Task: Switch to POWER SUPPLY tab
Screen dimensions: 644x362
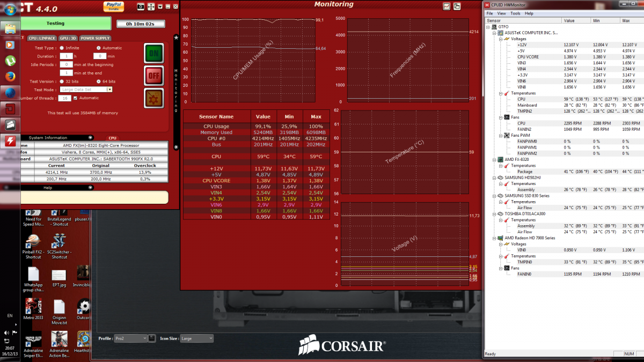Action: click(x=95, y=38)
